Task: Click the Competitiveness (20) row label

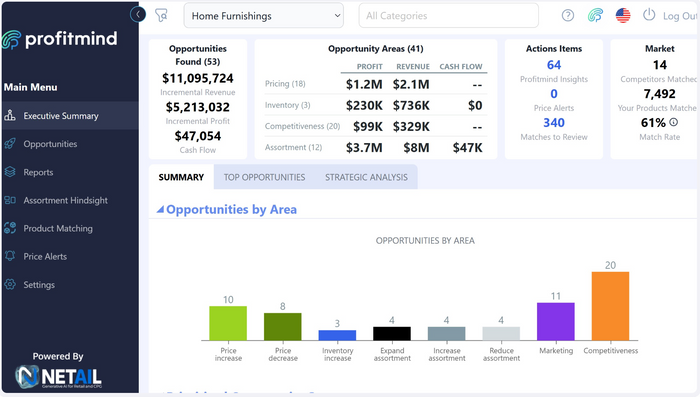Action: pyautogui.click(x=302, y=126)
